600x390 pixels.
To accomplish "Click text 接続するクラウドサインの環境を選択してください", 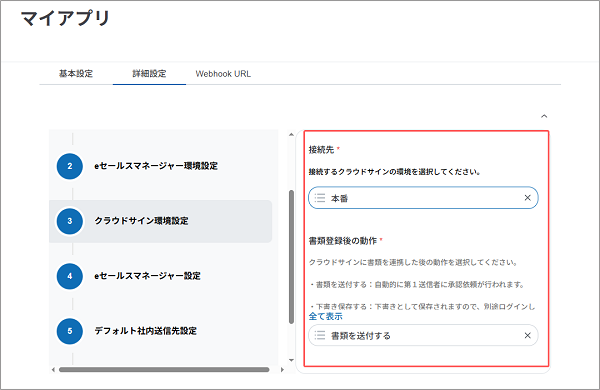I will 395,172.
